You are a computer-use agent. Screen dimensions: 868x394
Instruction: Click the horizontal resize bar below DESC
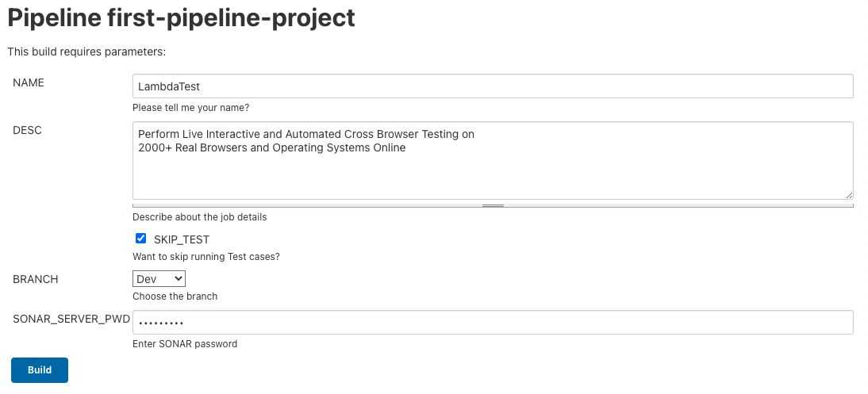(493, 205)
